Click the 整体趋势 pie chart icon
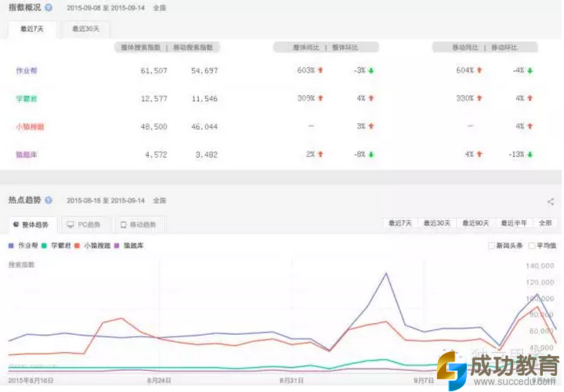Viewport: 564px width, 392px height. coord(16,225)
